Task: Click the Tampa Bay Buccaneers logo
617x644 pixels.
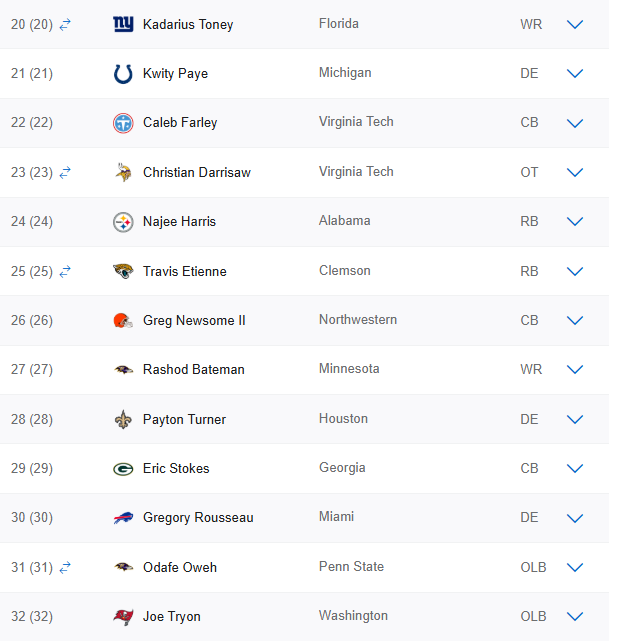Action: point(123,617)
